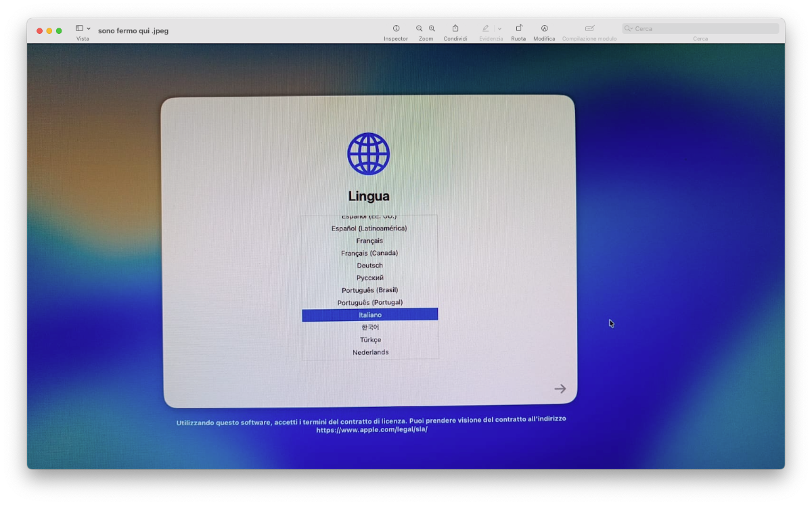Show markup toolbar via Modifica icon
Viewport: 812px width, 505px height.
click(544, 28)
